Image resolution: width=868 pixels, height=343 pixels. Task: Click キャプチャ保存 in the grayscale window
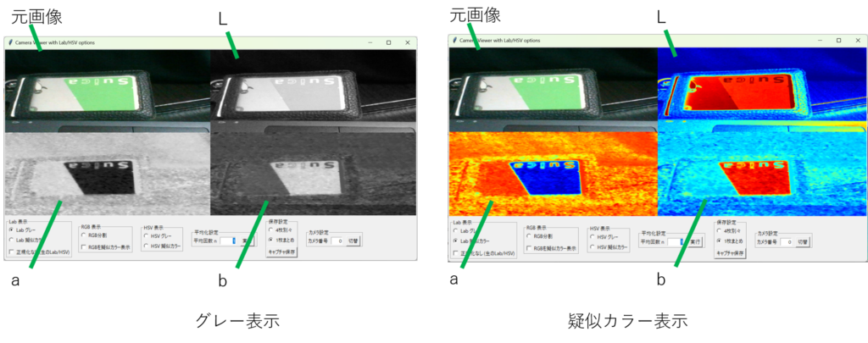click(281, 252)
